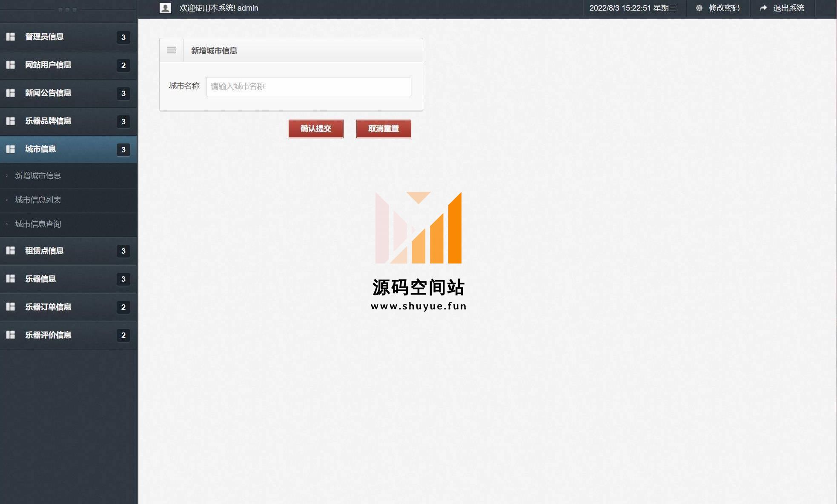Click the grid icon beside 乐器评价信息
The width and height of the screenshot is (837, 504).
11,335
